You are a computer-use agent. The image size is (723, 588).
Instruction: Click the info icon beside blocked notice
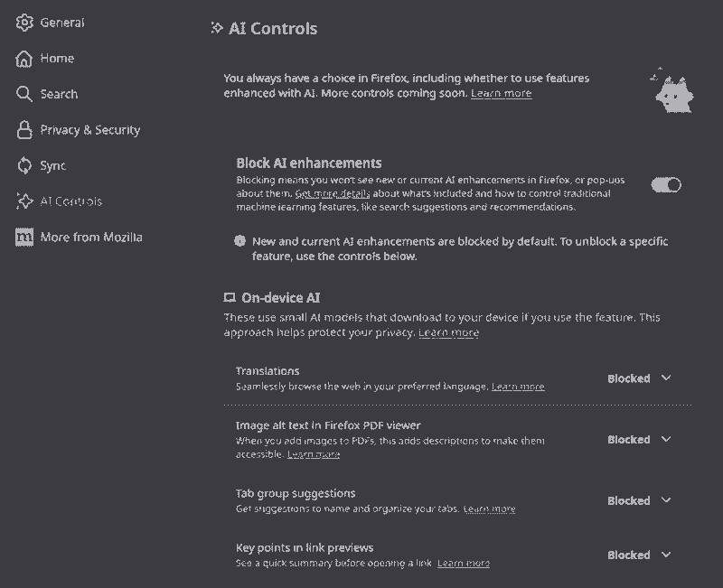coord(239,241)
